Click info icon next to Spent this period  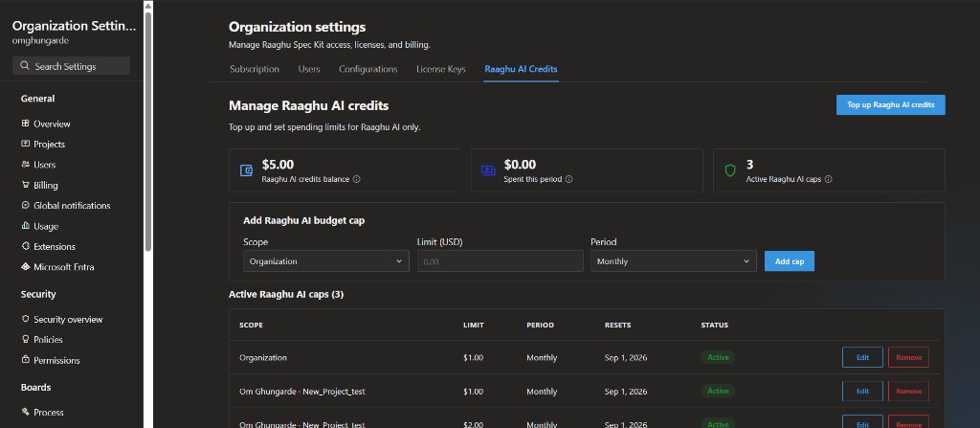pos(568,179)
